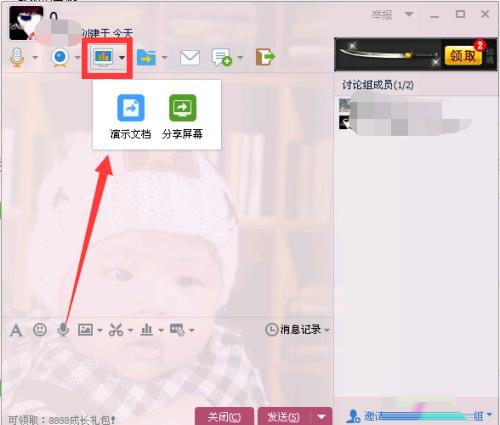The width and height of the screenshot is (500, 425).
Task: Create discussion group with chat-plus icon
Action: pyautogui.click(x=222, y=57)
